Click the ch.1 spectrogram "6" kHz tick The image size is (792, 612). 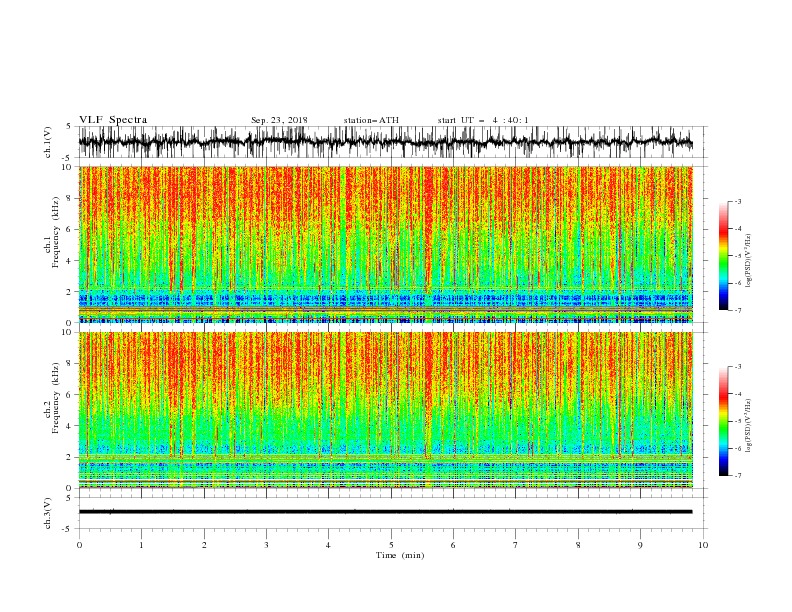click(70, 229)
